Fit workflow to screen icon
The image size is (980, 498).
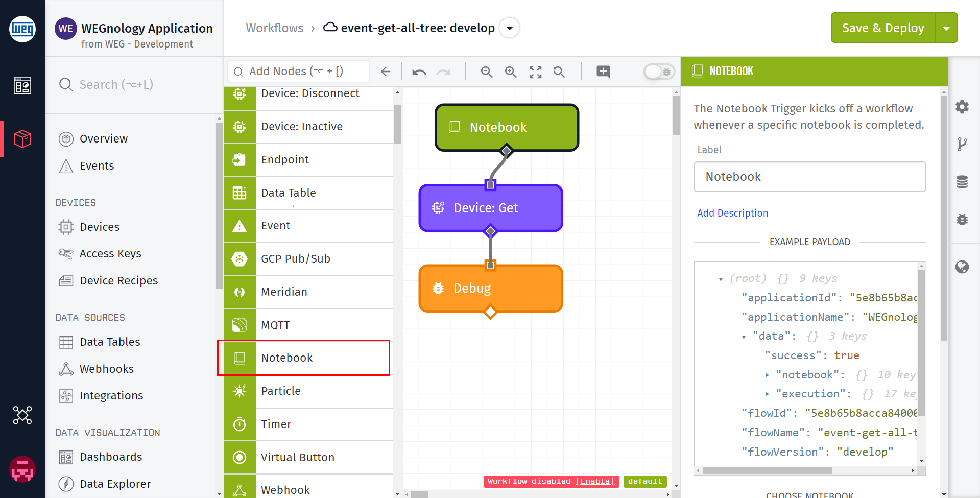tap(535, 72)
